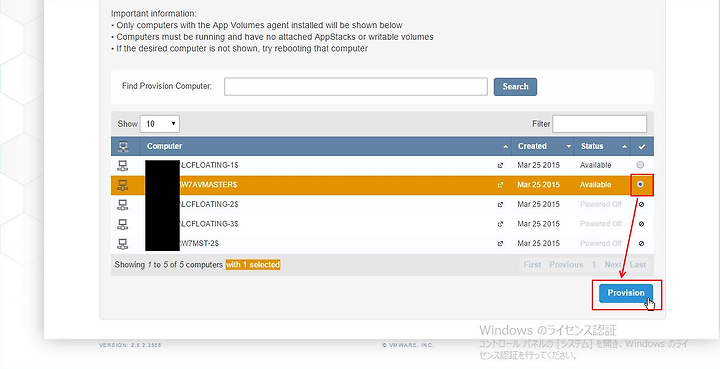This screenshot has width=720, height=369.
Task: Click page number 1 in pagination
Action: coord(594,265)
